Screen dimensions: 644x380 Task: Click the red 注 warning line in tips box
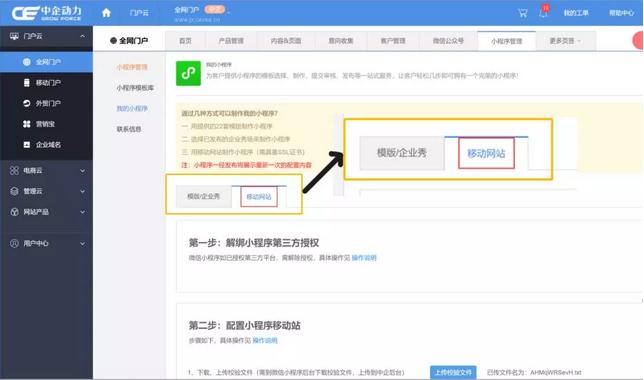click(x=246, y=165)
